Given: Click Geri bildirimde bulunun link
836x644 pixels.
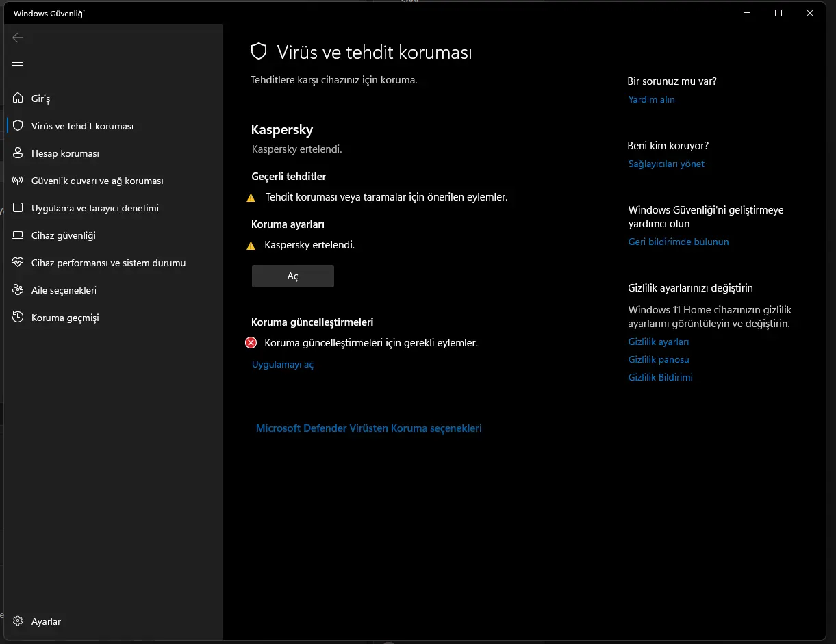Looking at the screenshot, I should point(679,242).
